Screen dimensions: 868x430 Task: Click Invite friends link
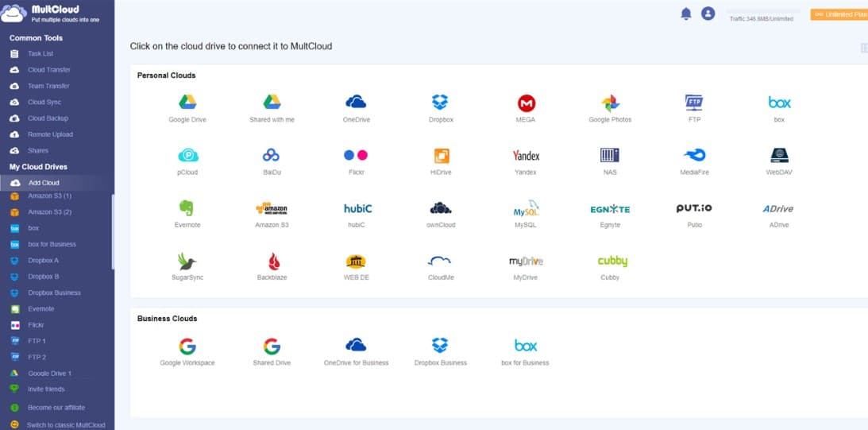pos(46,389)
